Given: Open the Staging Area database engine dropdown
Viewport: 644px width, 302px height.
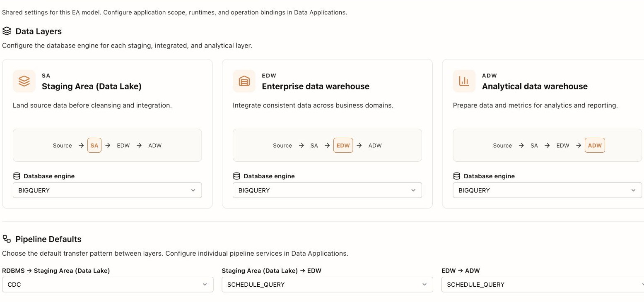Looking at the screenshot, I should (x=107, y=190).
